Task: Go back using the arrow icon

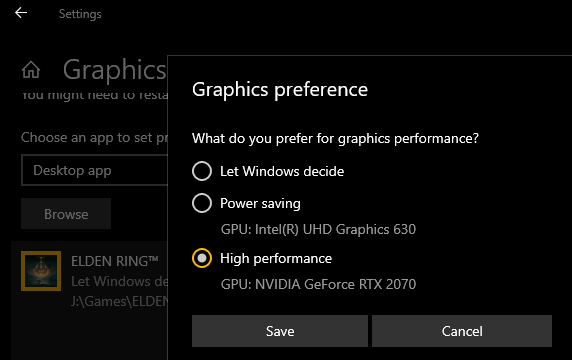Action: (x=21, y=13)
